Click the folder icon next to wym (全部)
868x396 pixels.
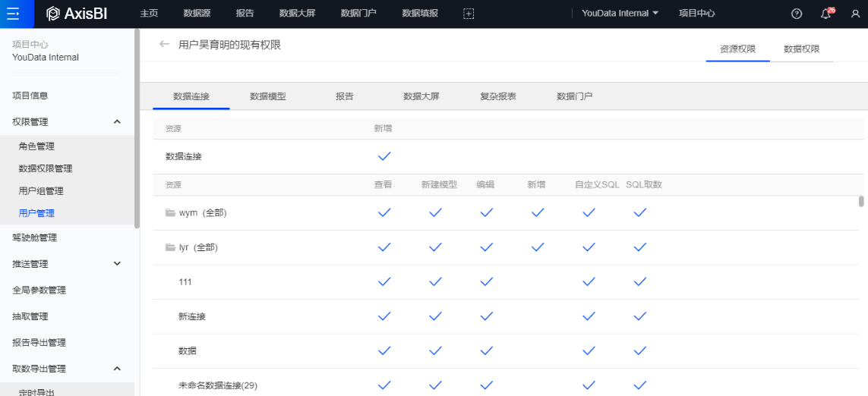tap(171, 213)
